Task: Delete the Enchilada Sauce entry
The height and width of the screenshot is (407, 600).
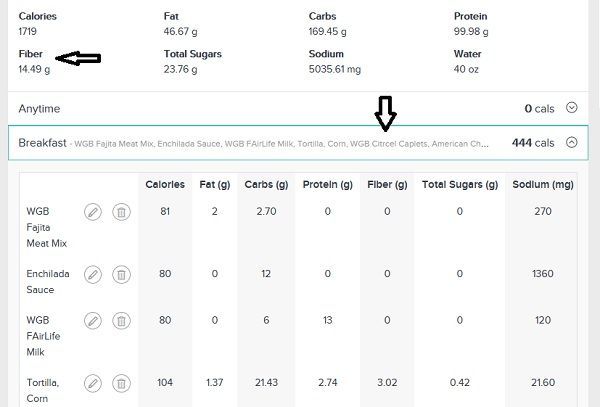Action: (121, 275)
